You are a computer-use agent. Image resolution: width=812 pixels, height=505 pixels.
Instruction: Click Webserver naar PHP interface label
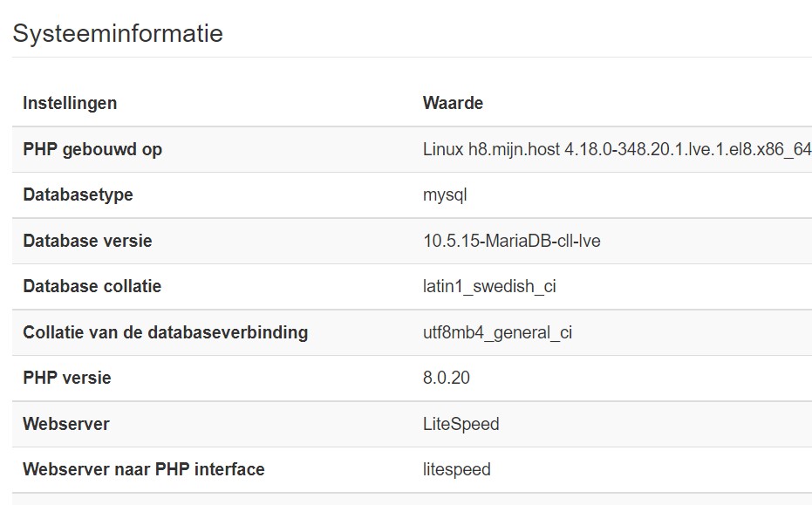(144, 469)
